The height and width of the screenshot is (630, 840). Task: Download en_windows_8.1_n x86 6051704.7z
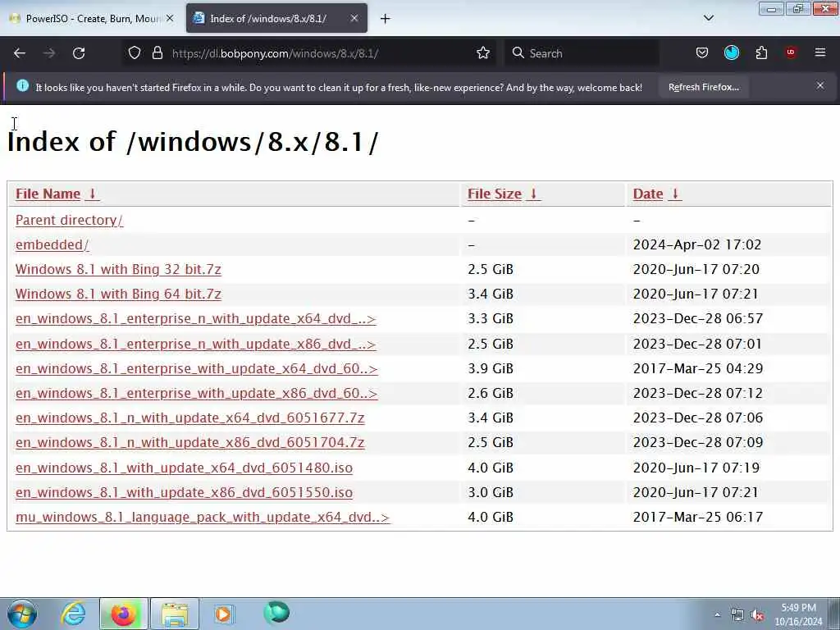(189, 442)
